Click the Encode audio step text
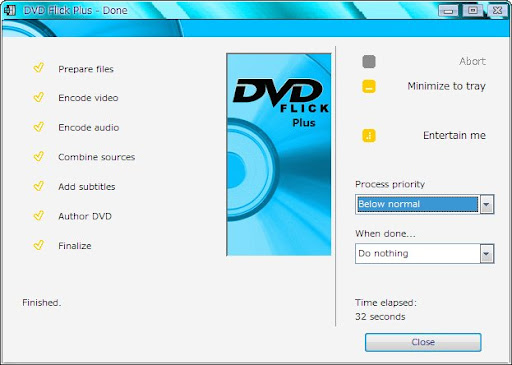The image size is (512, 365). [89, 127]
